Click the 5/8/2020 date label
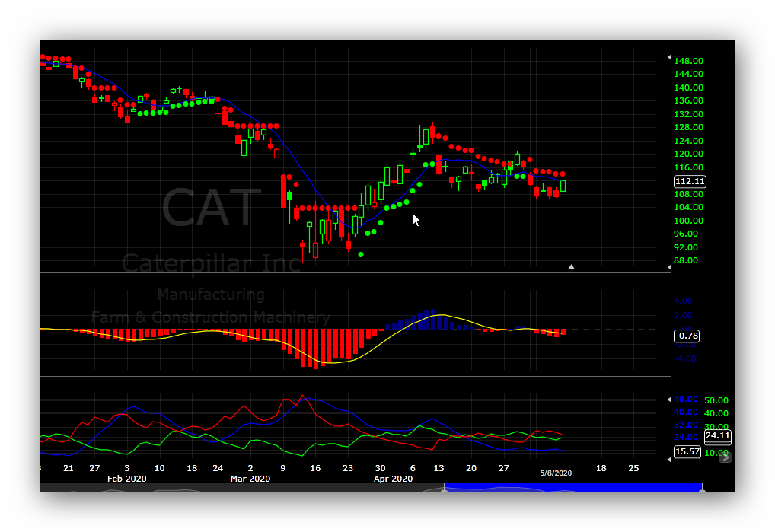This screenshot has width=775, height=532. point(556,473)
